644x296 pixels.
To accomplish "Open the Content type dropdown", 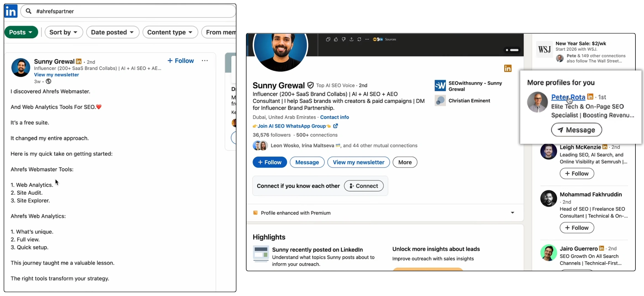I will pyautogui.click(x=170, y=32).
